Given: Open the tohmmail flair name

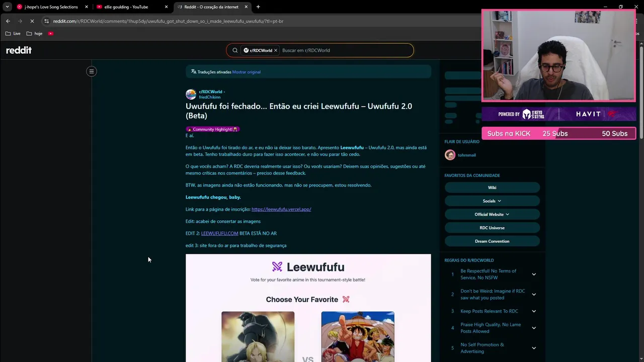Looking at the screenshot, I should tap(467, 155).
